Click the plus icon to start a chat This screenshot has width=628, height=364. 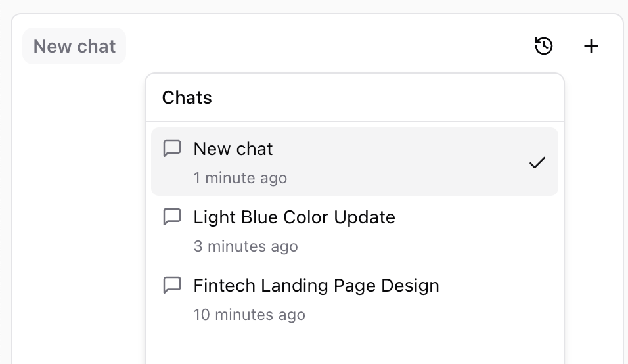(x=591, y=46)
